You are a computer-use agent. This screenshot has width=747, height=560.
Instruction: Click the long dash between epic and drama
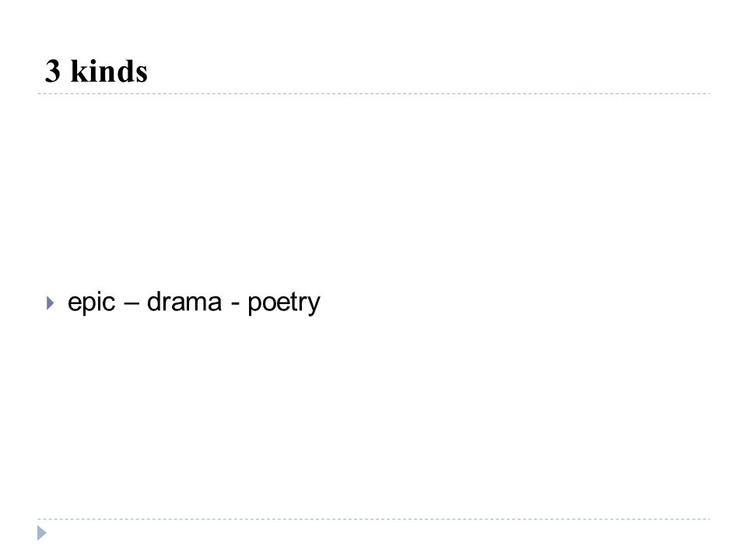(x=131, y=304)
